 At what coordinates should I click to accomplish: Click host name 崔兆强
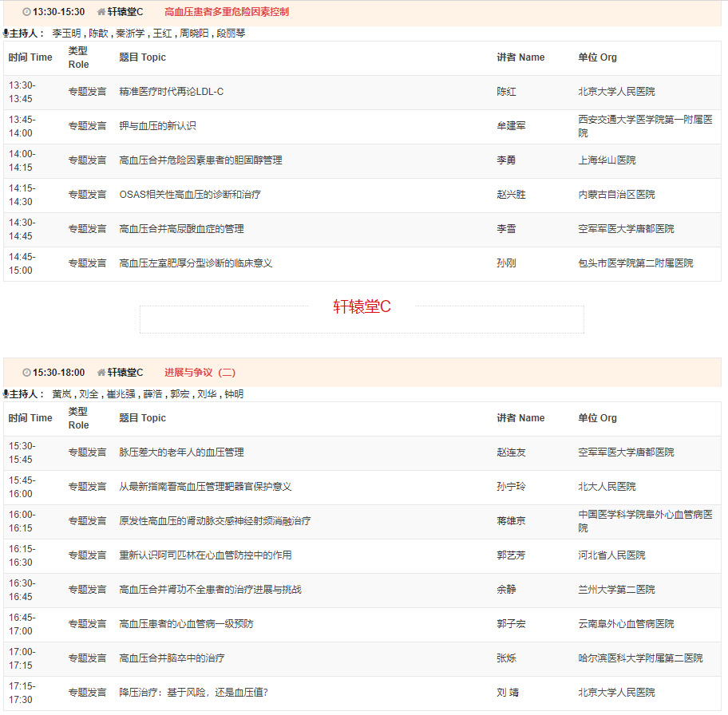click(121, 394)
